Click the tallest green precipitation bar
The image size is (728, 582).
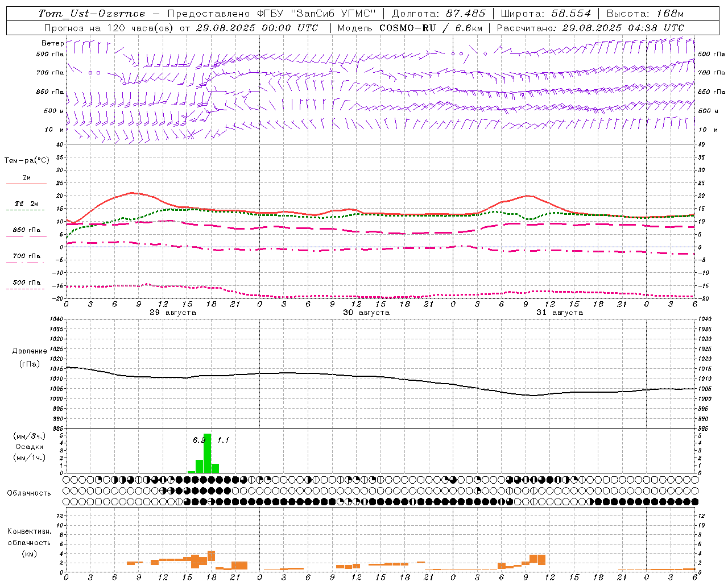[x=207, y=453]
